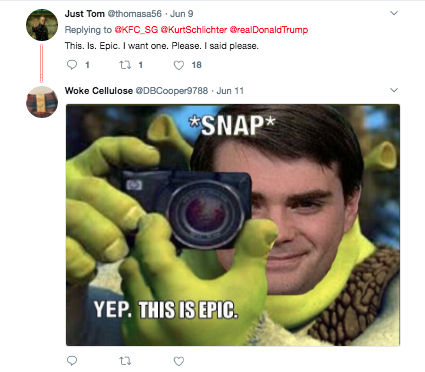The height and width of the screenshot is (372, 425).
Task: Like the Woke Cellulose meme tweet
Action: (x=179, y=361)
